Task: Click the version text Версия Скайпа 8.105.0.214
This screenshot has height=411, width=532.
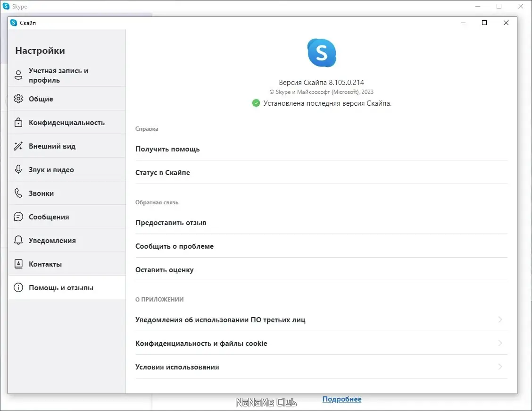Action: click(321, 83)
